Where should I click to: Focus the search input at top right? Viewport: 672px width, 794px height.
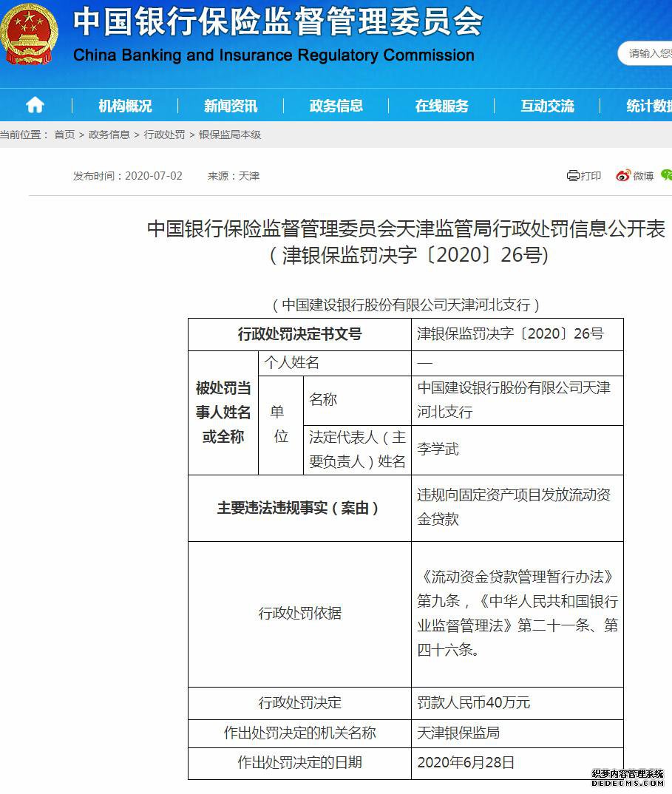[x=648, y=53]
